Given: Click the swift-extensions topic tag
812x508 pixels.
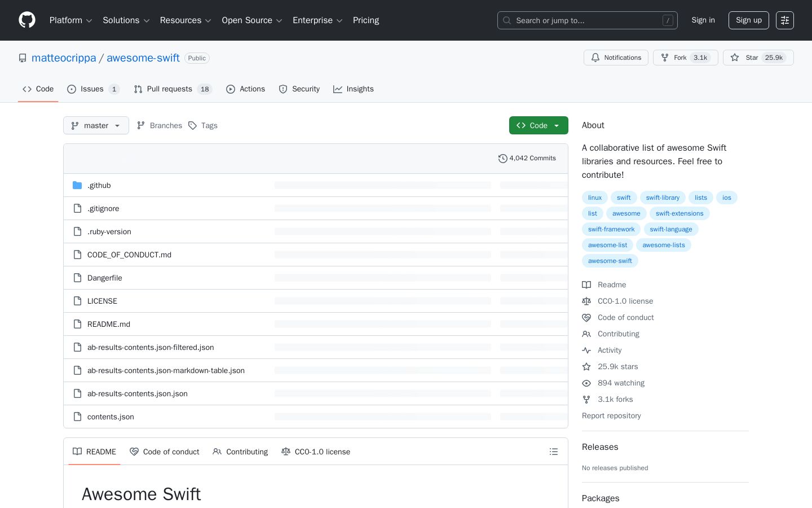Looking at the screenshot, I should pos(679,213).
